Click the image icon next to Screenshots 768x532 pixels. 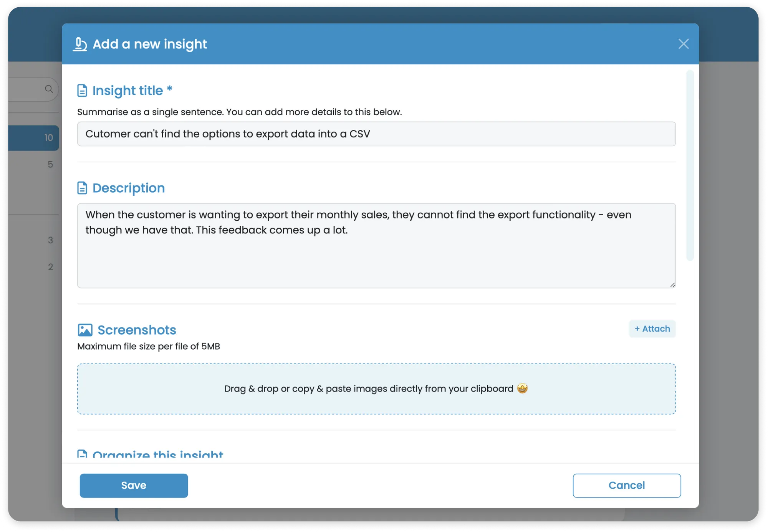85,329
